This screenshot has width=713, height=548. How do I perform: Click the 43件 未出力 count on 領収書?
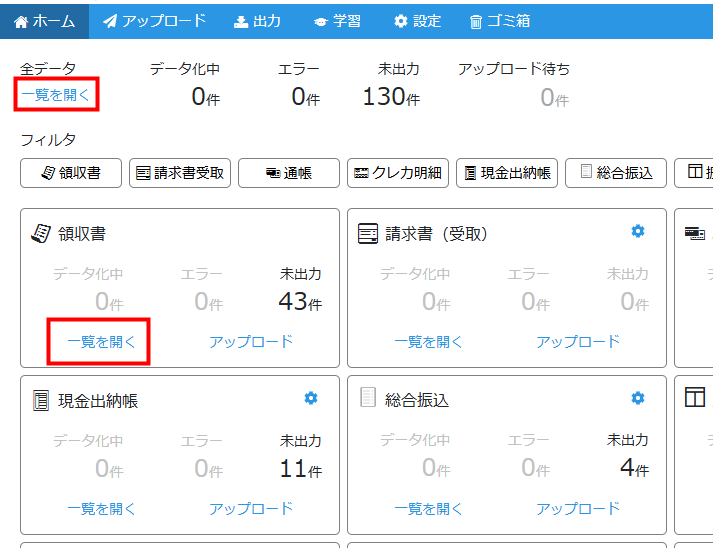tap(300, 301)
